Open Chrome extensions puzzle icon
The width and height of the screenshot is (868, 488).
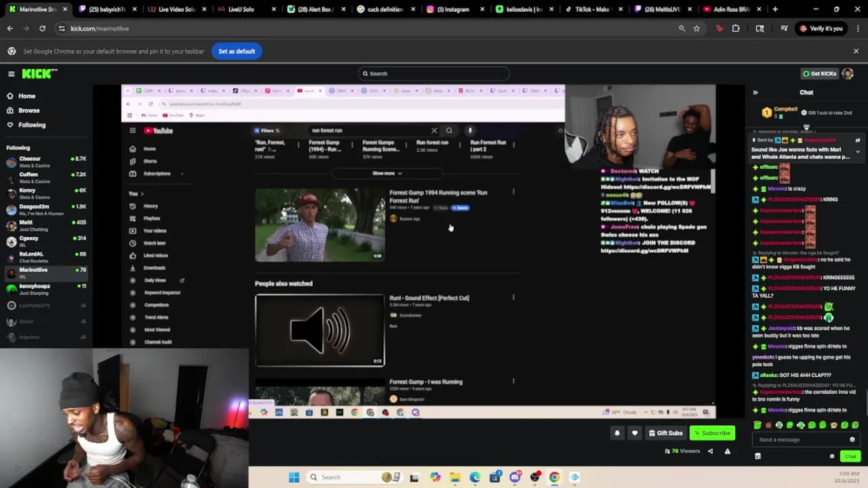[736, 28]
